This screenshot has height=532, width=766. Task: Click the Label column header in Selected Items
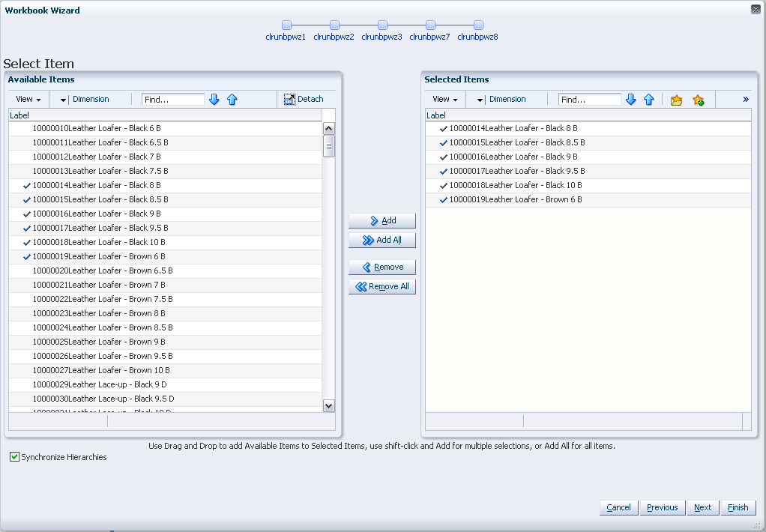pos(588,115)
